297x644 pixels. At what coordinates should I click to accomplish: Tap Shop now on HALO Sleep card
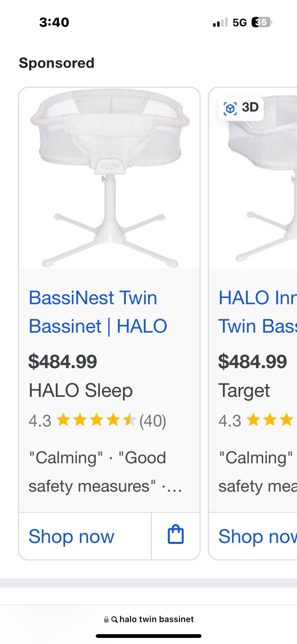click(71, 536)
